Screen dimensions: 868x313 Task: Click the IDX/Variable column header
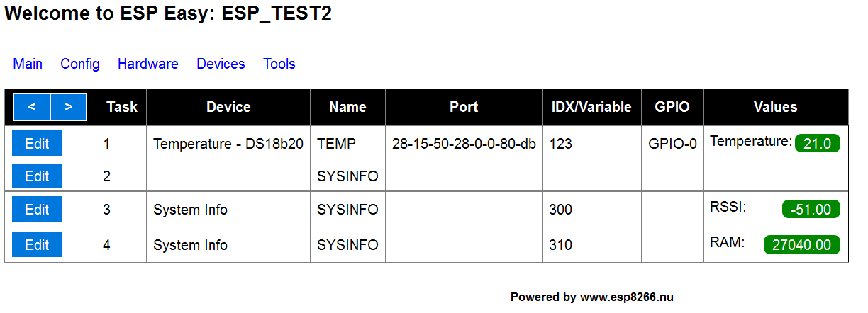pos(591,107)
